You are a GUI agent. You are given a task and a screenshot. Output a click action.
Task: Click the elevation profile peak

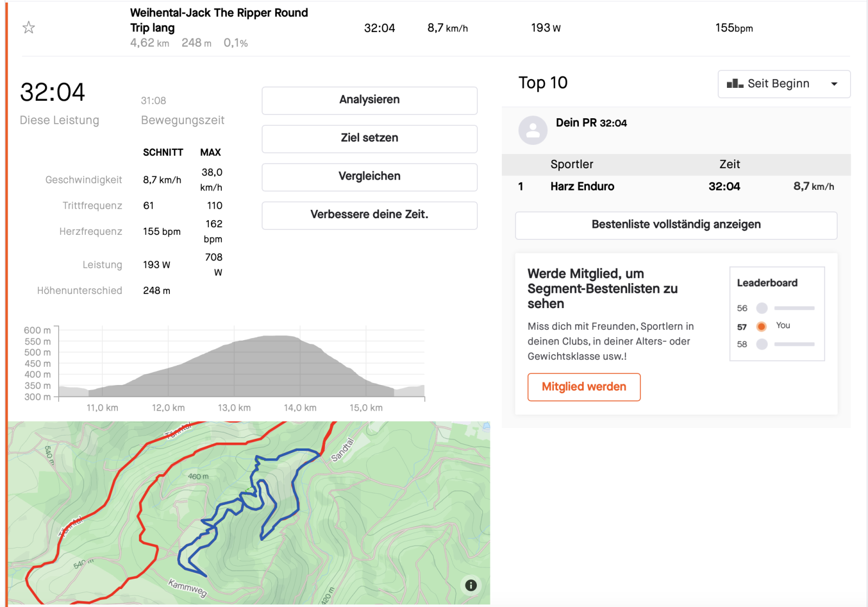pos(279,337)
